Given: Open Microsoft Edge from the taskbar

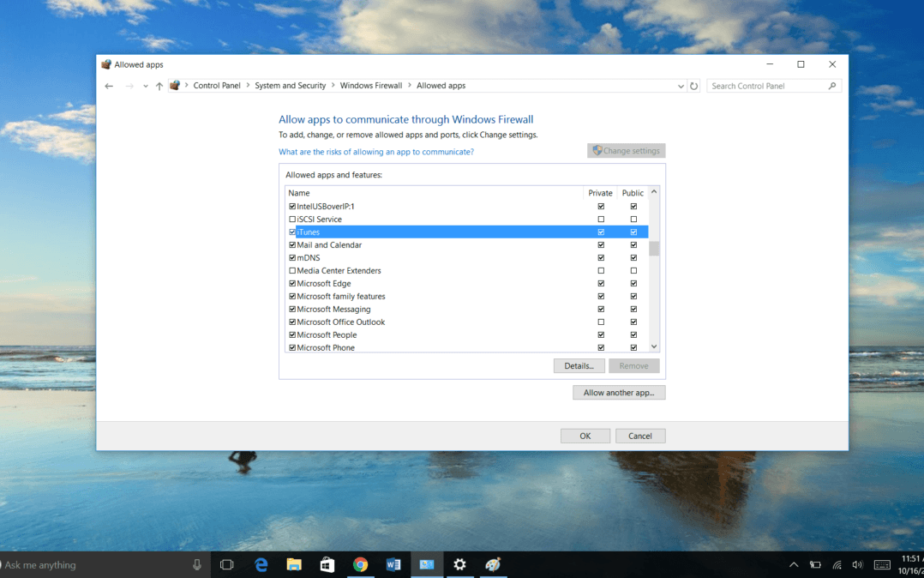Looking at the screenshot, I should [261, 564].
